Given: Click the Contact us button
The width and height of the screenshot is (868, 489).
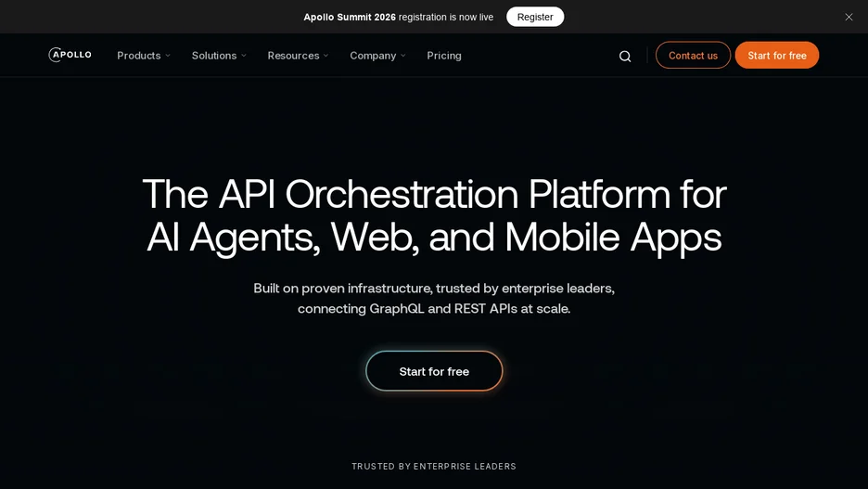Looking at the screenshot, I should pyautogui.click(x=693, y=56).
